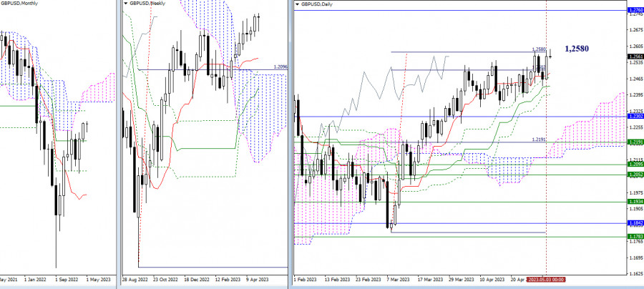Open the GBPUSD,Weekly chart menu triangle
644x289 pixels.
pyautogui.click(x=125, y=4)
